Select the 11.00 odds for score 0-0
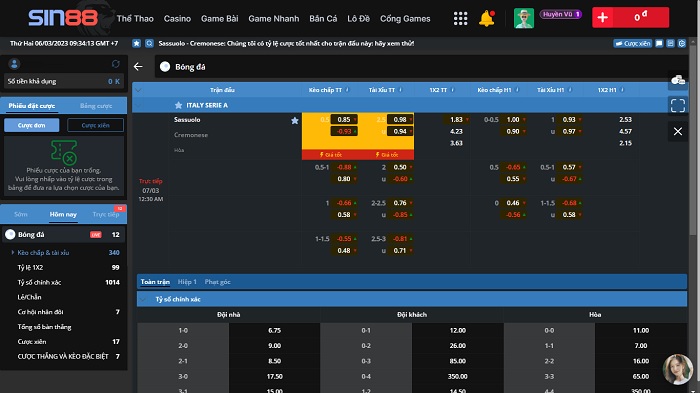This screenshot has width=700, height=393. pos(641,330)
